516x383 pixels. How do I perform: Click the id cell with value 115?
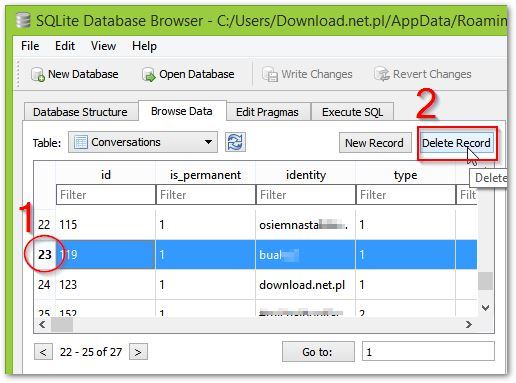tap(105, 225)
